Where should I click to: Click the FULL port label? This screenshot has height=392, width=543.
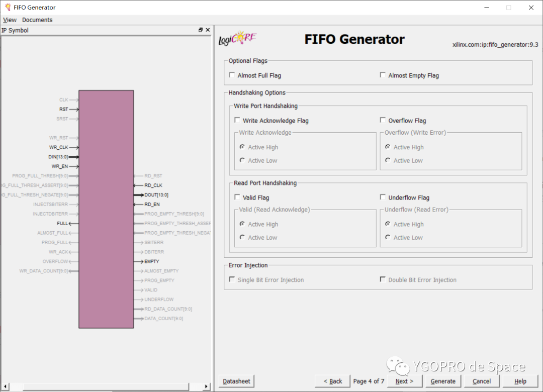tap(62, 223)
